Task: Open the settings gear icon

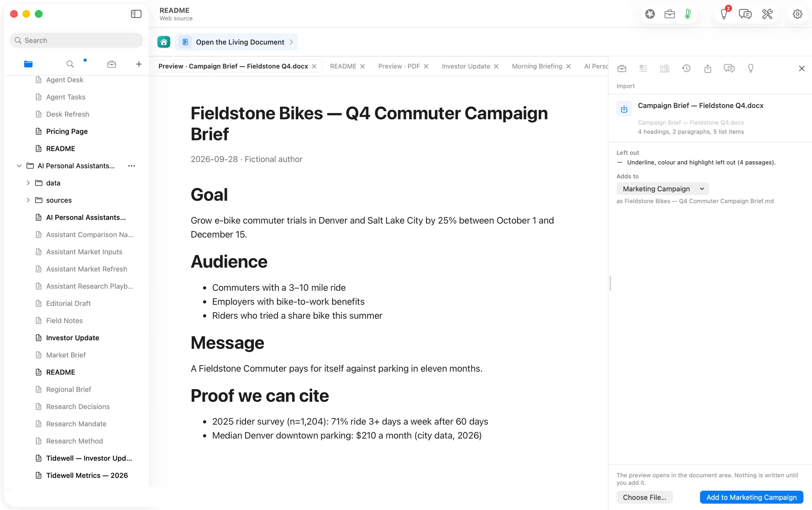Action: [797, 14]
